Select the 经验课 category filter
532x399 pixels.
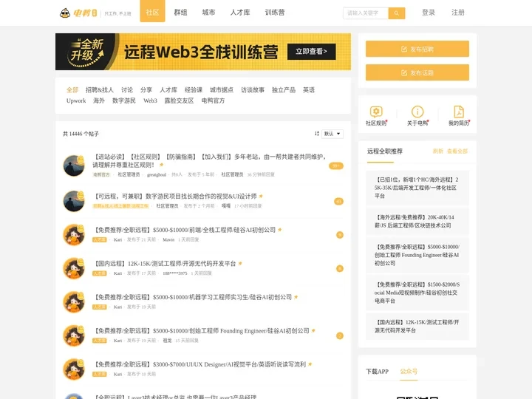[x=194, y=90]
